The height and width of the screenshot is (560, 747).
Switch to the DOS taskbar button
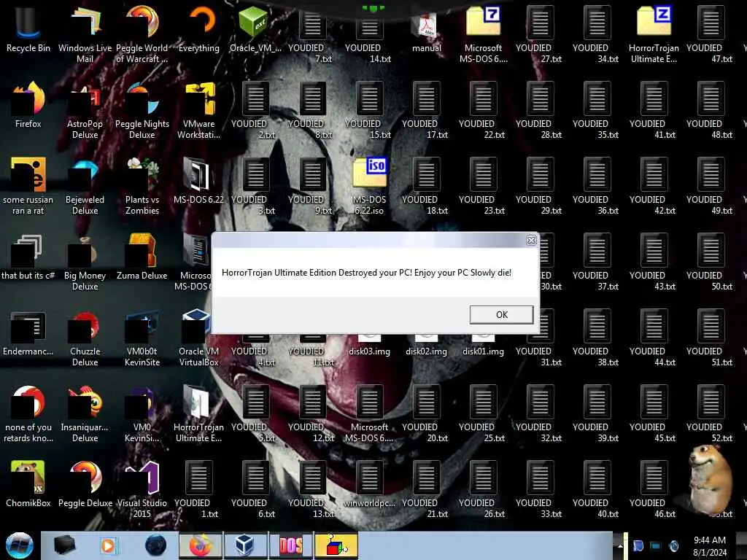point(290,545)
